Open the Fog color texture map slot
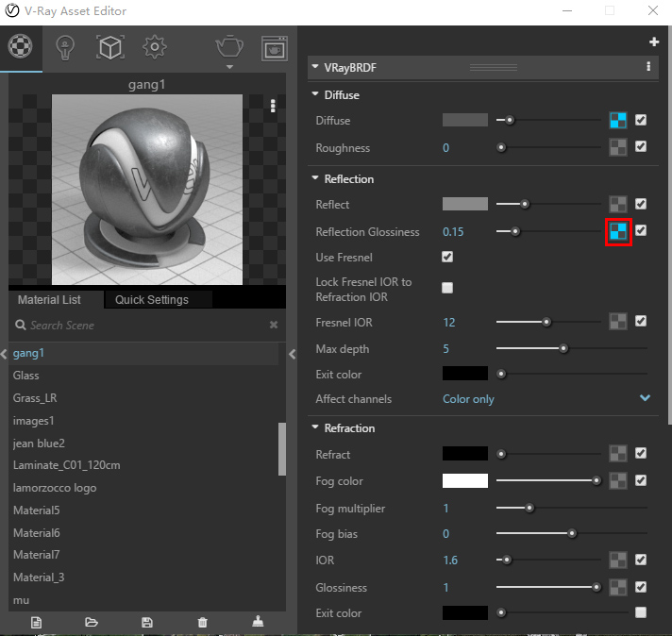The image size is (672, 636). point(617,481)
